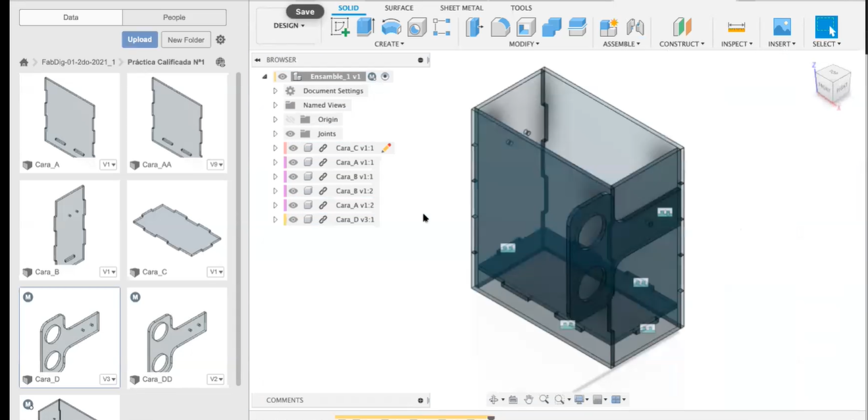Open the MODIFY dropdown menu
This screenshot has width=868, height=420.
(x=524, y=44)
